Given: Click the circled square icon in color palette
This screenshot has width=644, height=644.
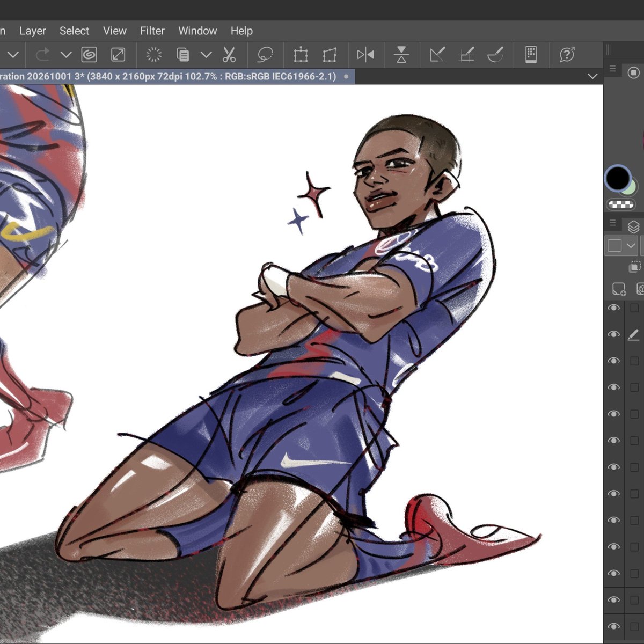Looking at the screenshot, I should (x=634, y=72).
